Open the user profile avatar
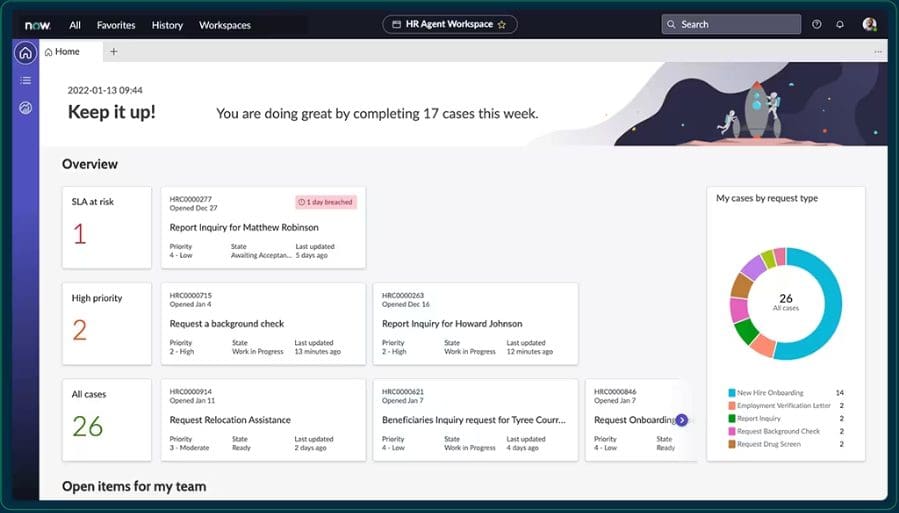This screenshot has height=513, width=899. (x=869, y=24)
